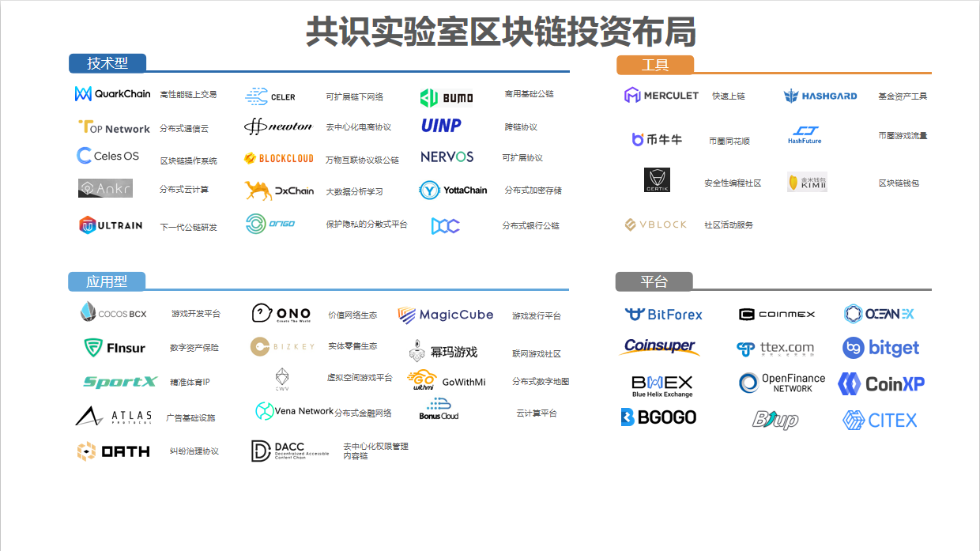This screenshot has width=980, height=551.
Task: Click the CoinXP logo
Action: tap(881, 384)
